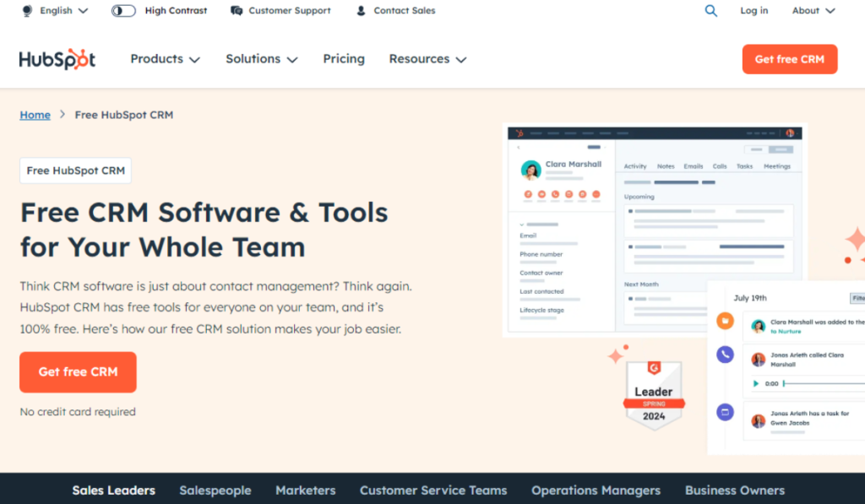Click the CRM dashboard preview image
The image size is (865, 504).
click(655, 230)
